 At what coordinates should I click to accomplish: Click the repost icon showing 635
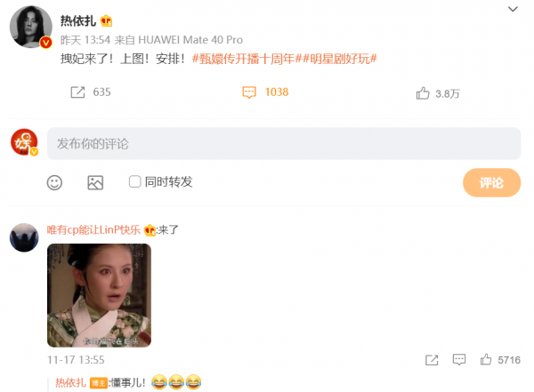click(x=77, y=92)
